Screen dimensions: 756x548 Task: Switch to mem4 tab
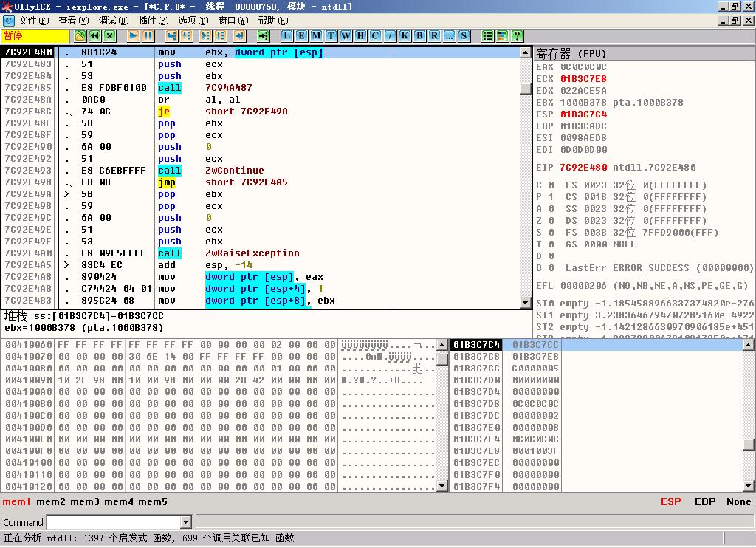click(x=119, y=501)
